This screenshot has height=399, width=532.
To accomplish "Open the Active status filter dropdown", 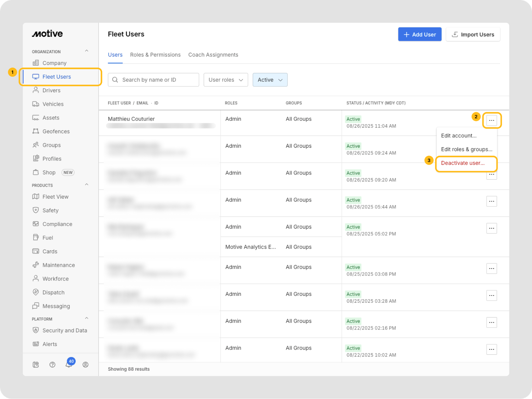I will [270, 80].
